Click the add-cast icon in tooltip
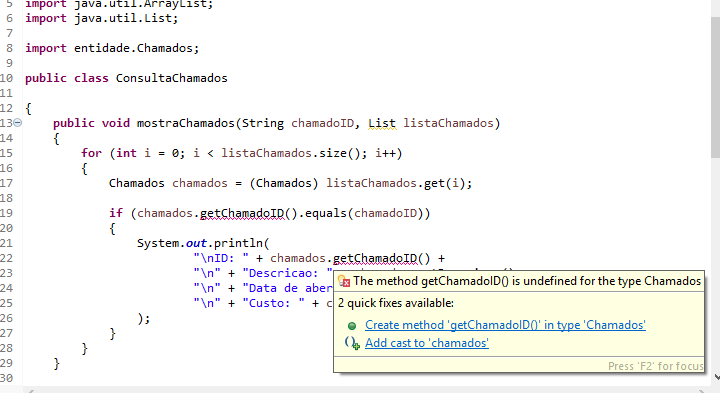The height and width of the screenshot is (393, 720). coord(352,343)
